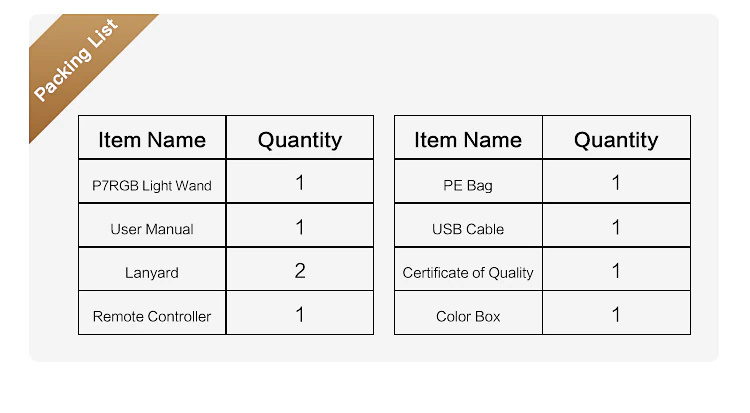Select the Lanyard item cell
Image resolution: width=750 pixels, height=413 pixels.
(152, 269)
